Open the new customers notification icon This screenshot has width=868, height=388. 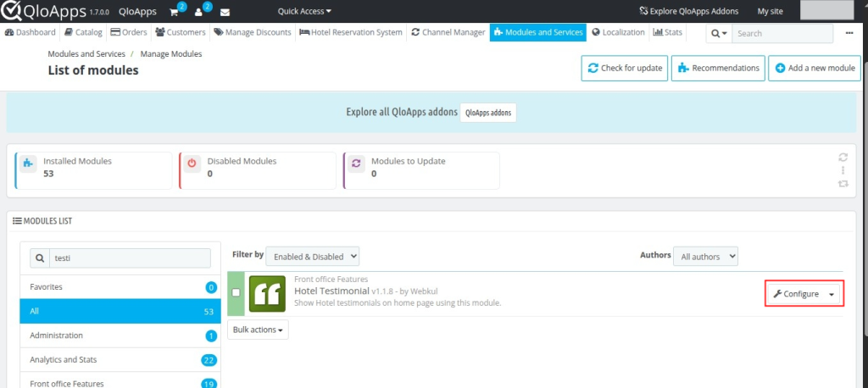point(198,12)
